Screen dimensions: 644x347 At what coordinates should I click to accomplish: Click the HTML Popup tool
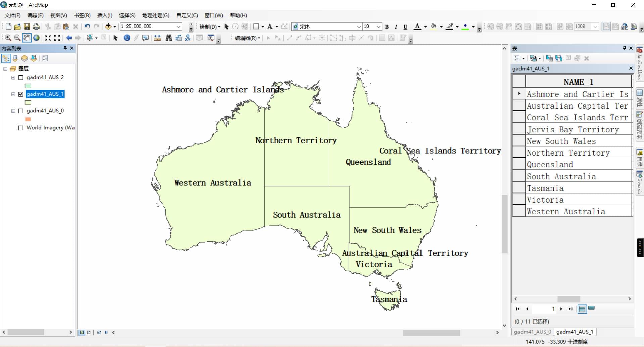click(145, 38)
